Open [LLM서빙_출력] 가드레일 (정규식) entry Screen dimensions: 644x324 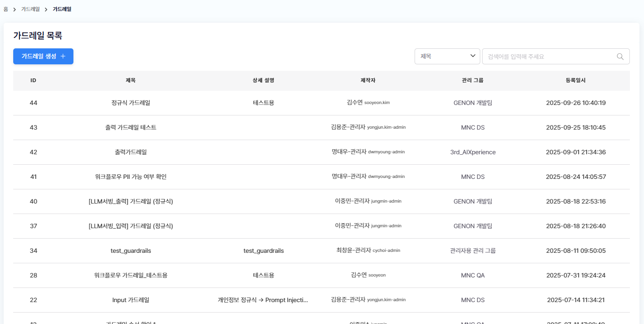pos(130,201)
